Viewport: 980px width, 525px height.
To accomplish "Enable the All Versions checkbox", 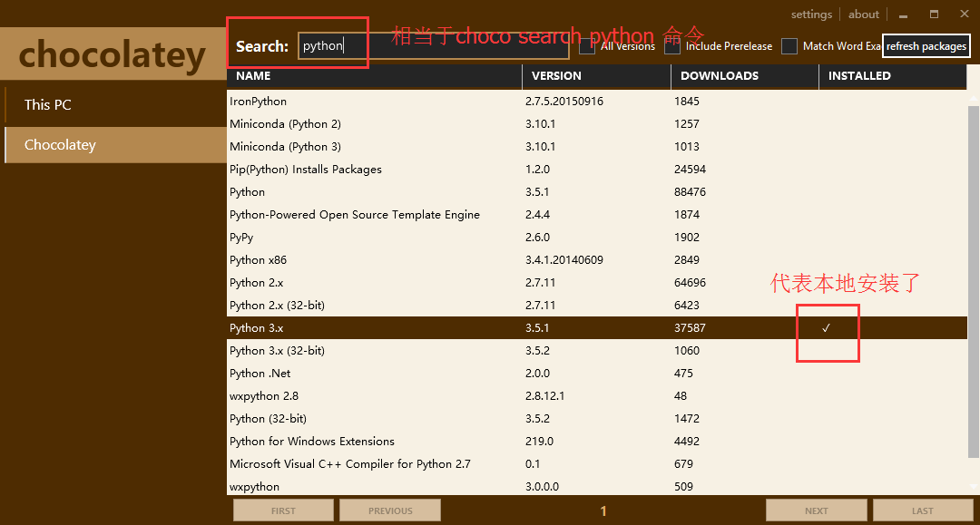I will [x=587, y=46].
